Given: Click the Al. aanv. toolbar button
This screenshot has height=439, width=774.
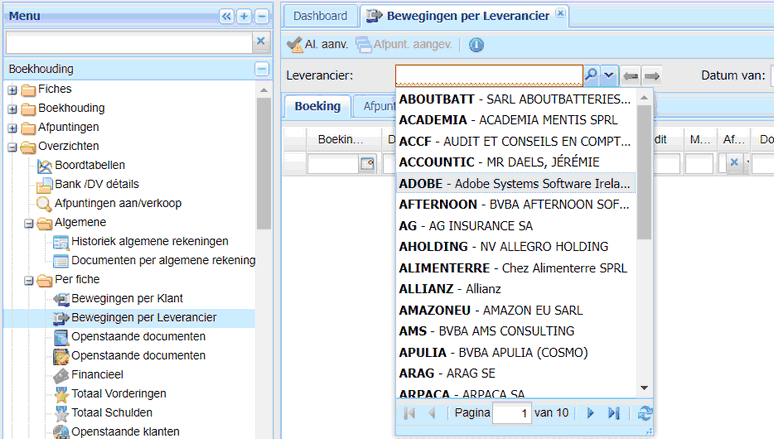Looking at the screenshot, I should [x=318, y=44].
